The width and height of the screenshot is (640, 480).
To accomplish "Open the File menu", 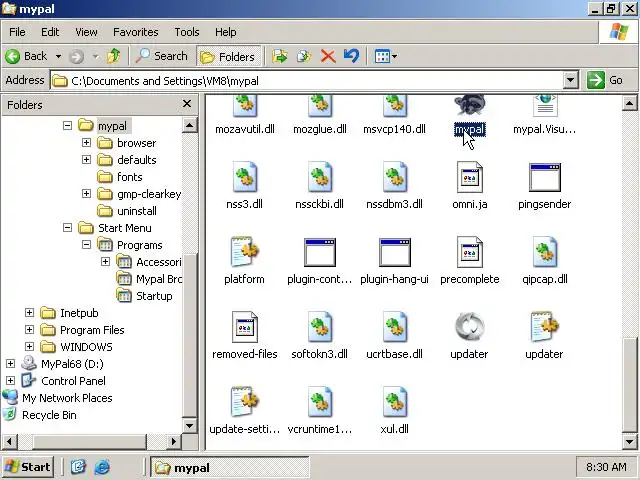I will click(x=17, y=32).
